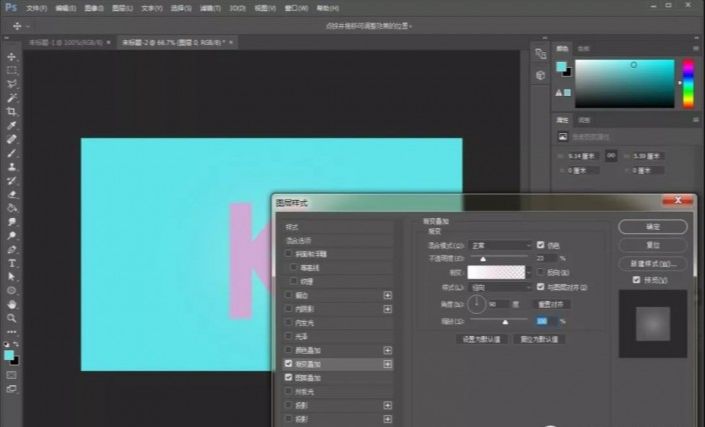Enable the 颜色叠加 checkbox

pos(289,350)
